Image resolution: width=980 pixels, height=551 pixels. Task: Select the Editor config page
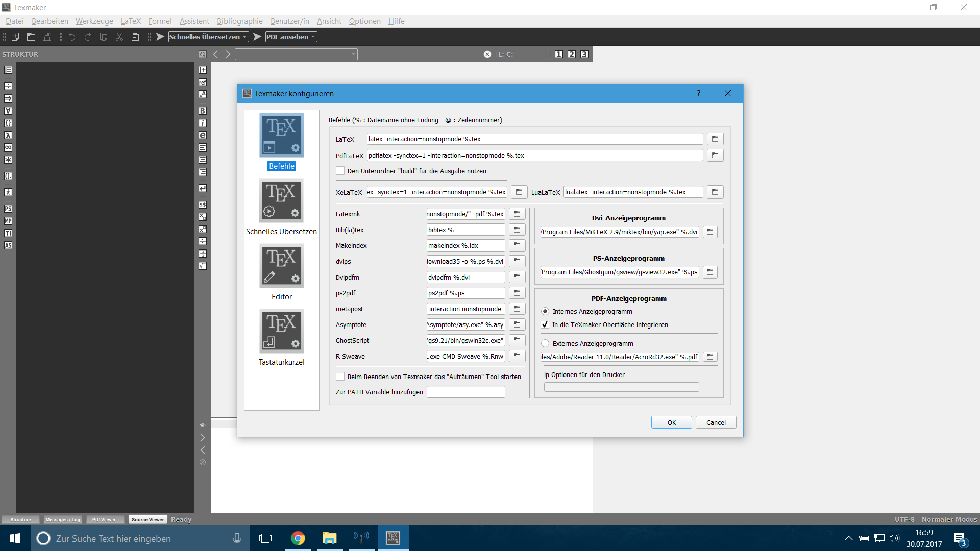point(282,273)
